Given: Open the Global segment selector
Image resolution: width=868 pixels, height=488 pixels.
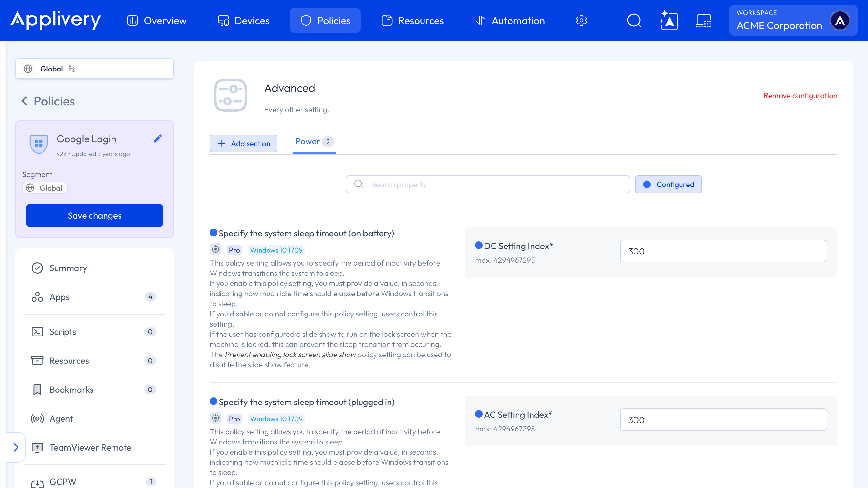Looking at the screenshot, I should (x=95, y=69).
